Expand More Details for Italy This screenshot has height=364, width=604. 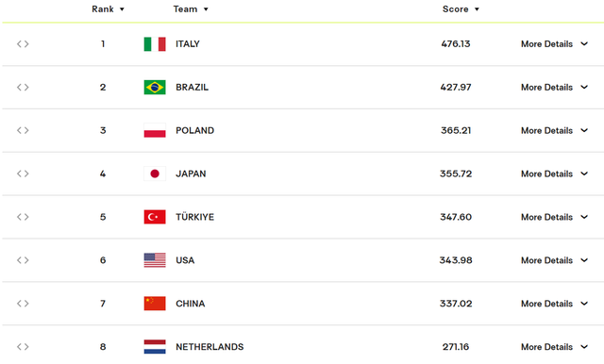tap(554, 44)
